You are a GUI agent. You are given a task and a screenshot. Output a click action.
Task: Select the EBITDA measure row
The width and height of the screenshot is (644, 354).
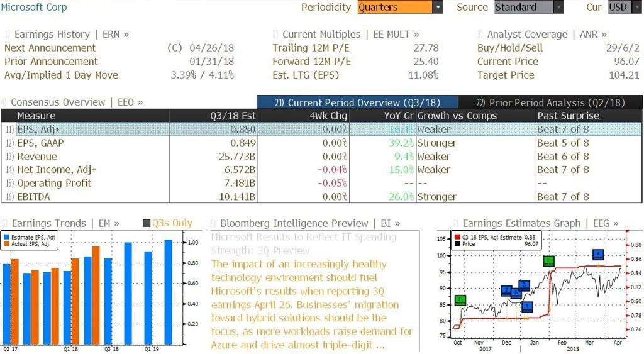[321, 197]
